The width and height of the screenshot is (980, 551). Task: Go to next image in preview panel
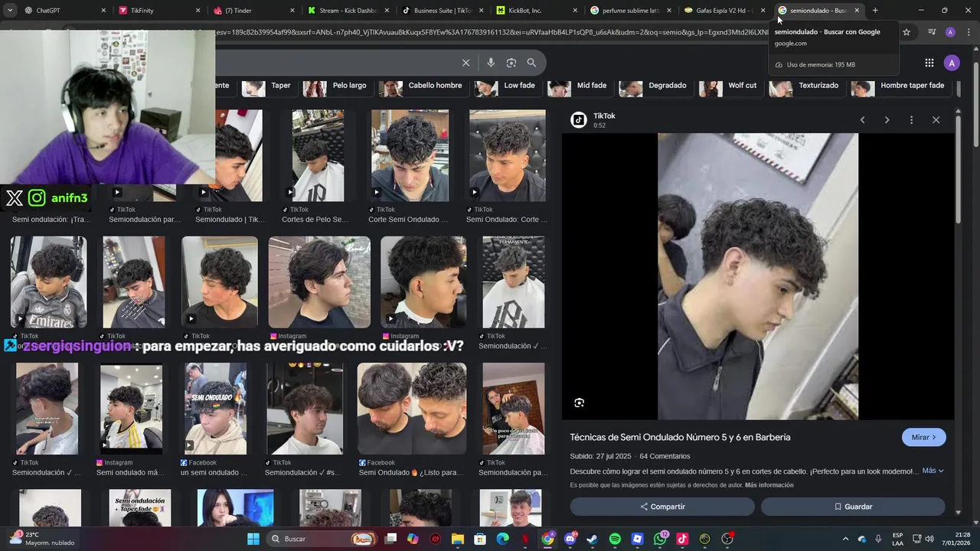click(x=887, y=120)
